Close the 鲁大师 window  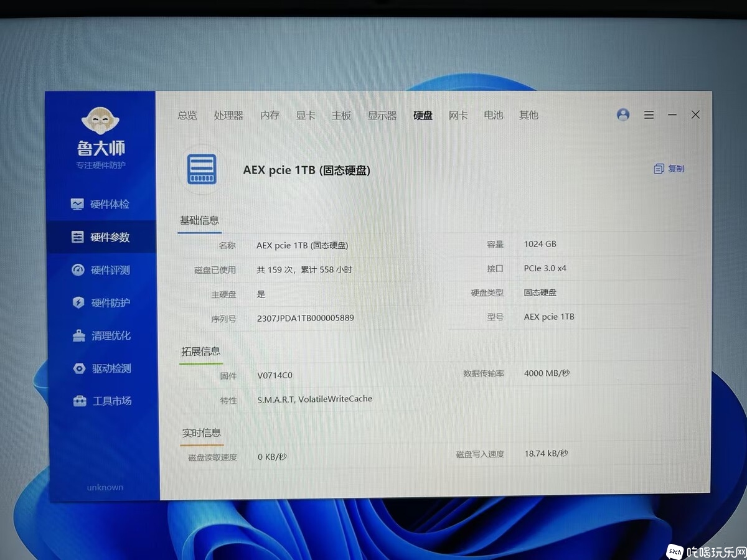click(x=695, y=114)
